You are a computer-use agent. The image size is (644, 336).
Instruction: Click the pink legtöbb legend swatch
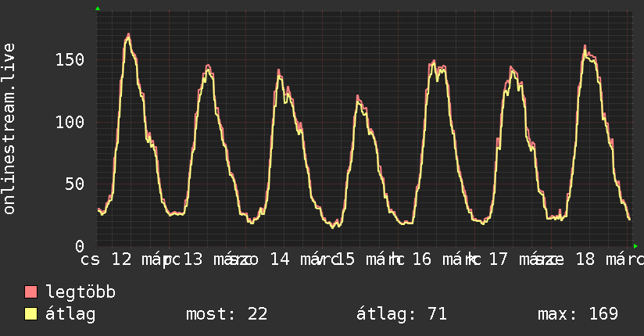click(30, 291)
